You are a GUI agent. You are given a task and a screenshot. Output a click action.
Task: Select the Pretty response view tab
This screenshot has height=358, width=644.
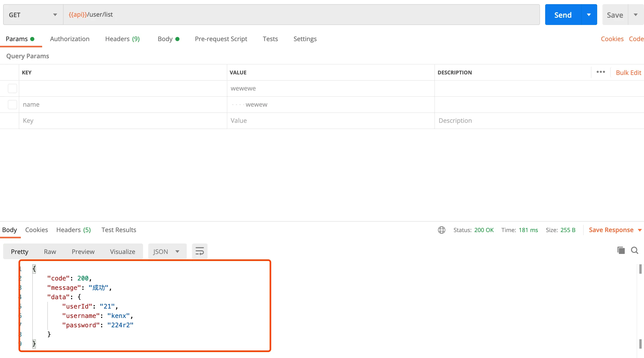[20, 251]
